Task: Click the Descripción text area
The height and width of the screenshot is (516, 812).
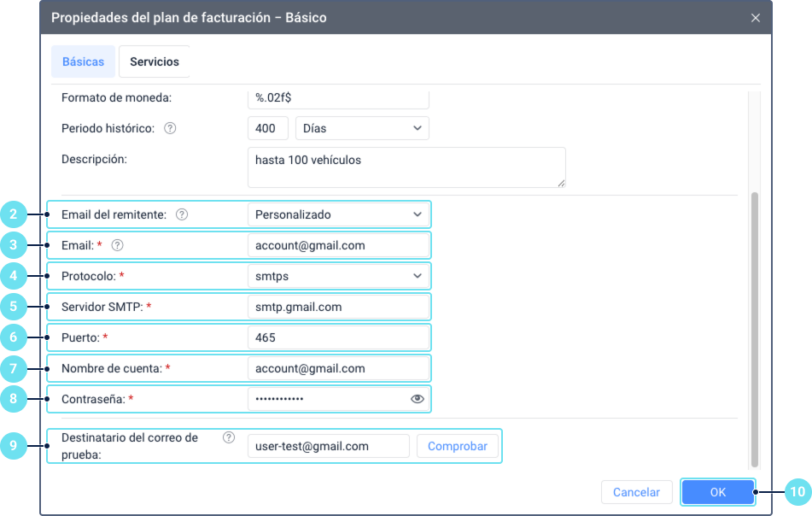Action: (x=406, y=167)
